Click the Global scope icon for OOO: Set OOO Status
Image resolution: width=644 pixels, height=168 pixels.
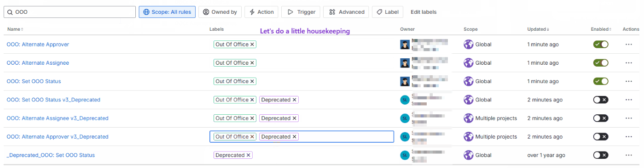click(469, 81)
